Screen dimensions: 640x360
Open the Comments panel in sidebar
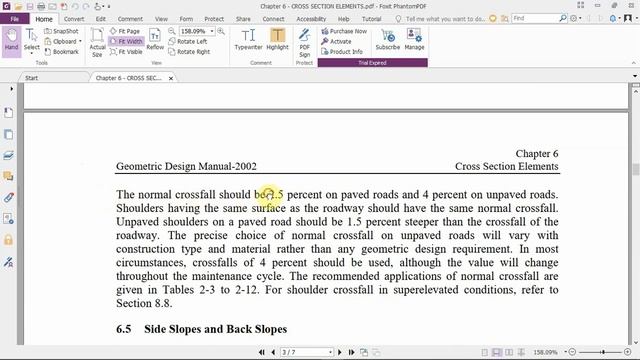coord(8,176)
